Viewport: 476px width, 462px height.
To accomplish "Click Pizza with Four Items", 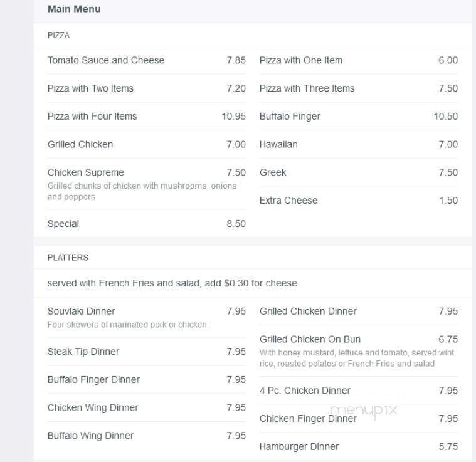I will [92, 116].
